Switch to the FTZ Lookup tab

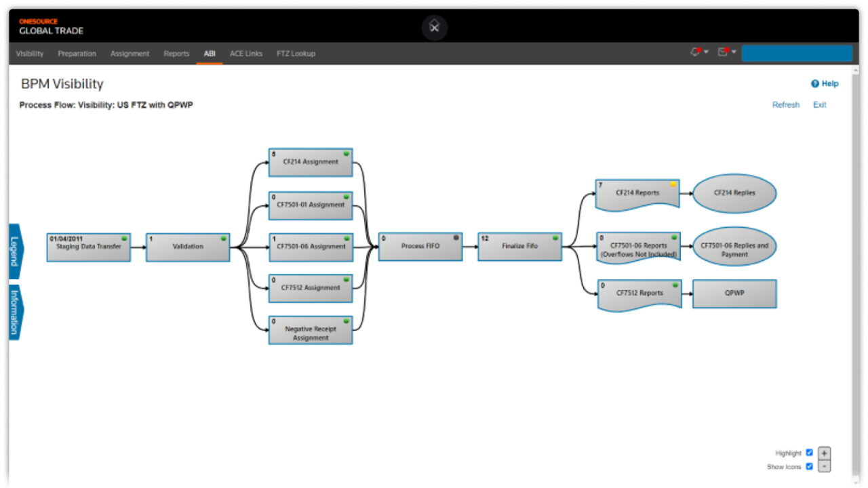[296, 54]
